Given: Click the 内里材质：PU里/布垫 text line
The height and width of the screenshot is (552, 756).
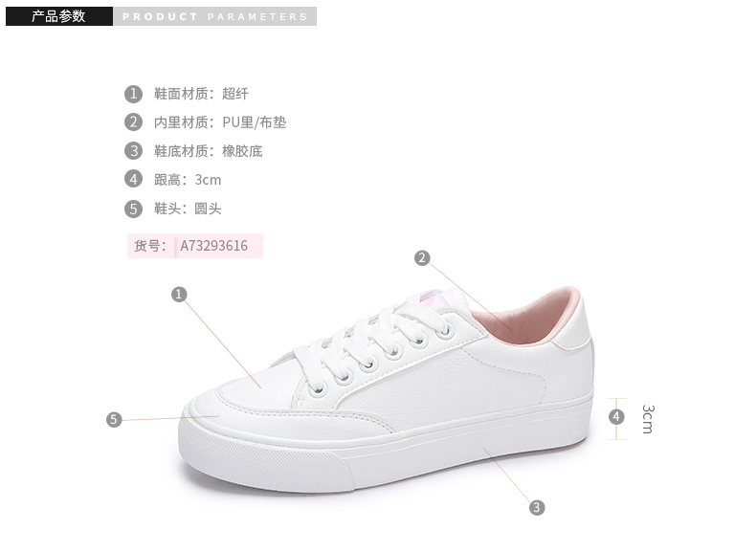Looking at the screenshot, I should pyautogui.click(x=220, y=122).
